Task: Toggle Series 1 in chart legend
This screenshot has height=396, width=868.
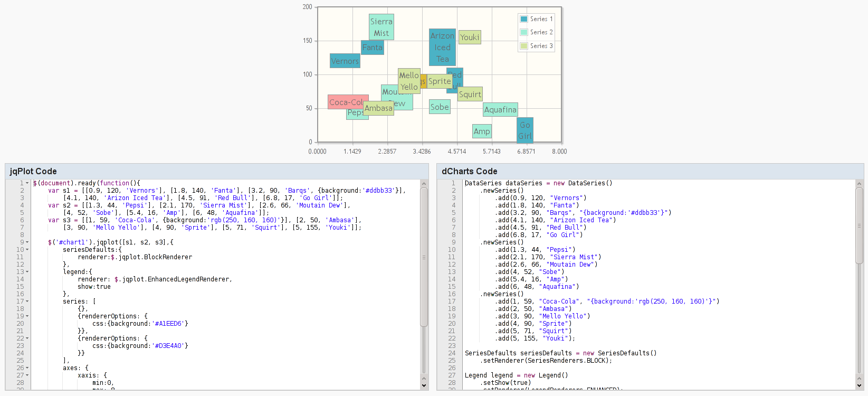Action: (x=524, y=19)
